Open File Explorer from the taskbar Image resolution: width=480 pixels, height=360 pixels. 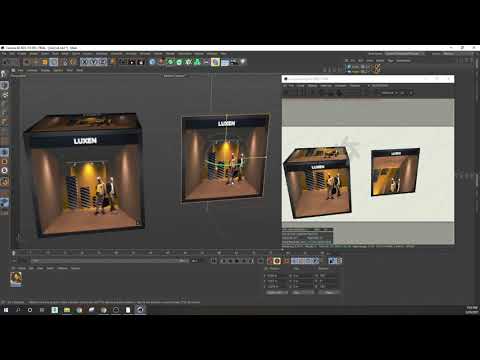[67, 310]
